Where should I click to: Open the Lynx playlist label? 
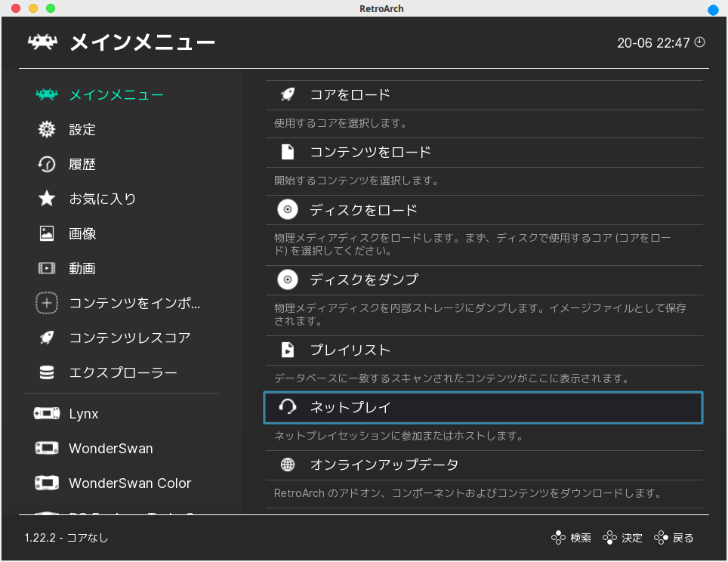pos(84,414)
